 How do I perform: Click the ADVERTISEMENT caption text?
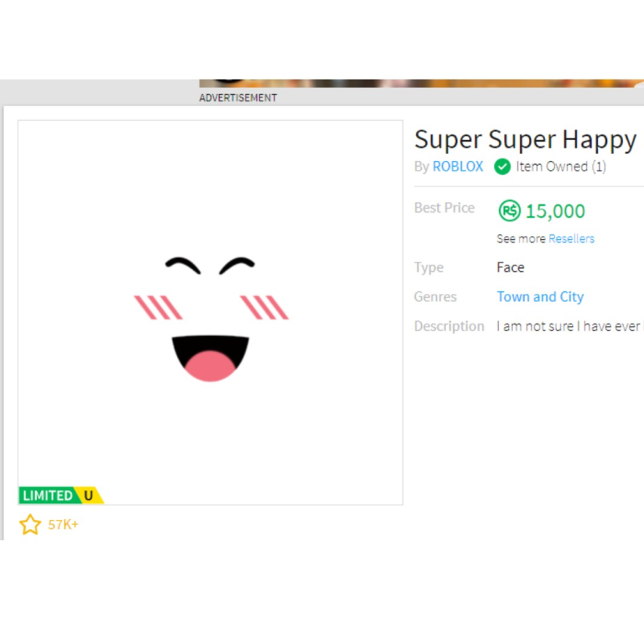pos(237,97)
